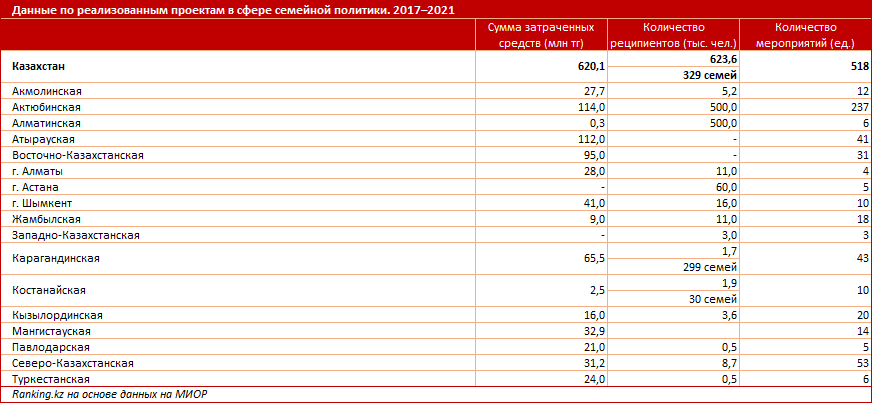Click Атырауская events value 41
The height and width of the screenshot is (403, 872).
pyautogui.click(x=864, y=139)
